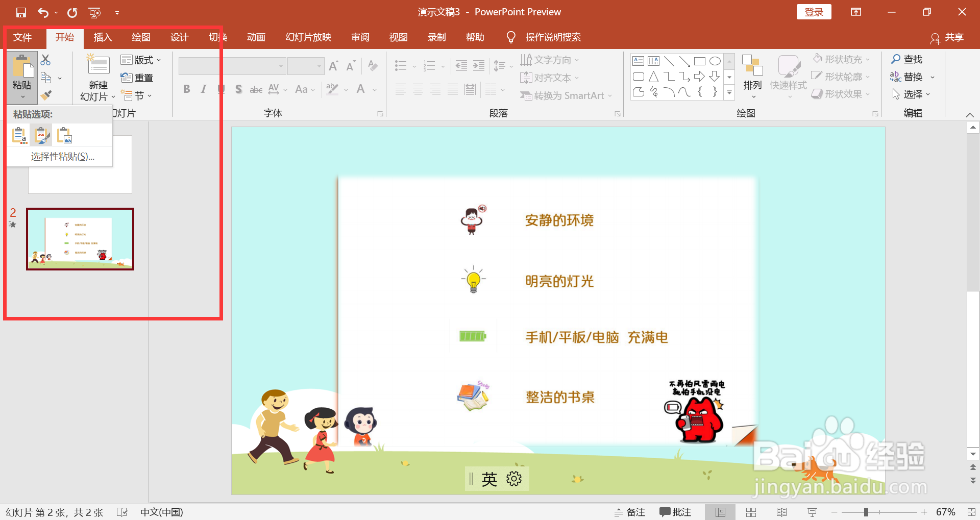Toggle Strikethrough (abc) formatting
This screenshot has height=520, width=980.
pyautogui.click(x=256, y=89)
